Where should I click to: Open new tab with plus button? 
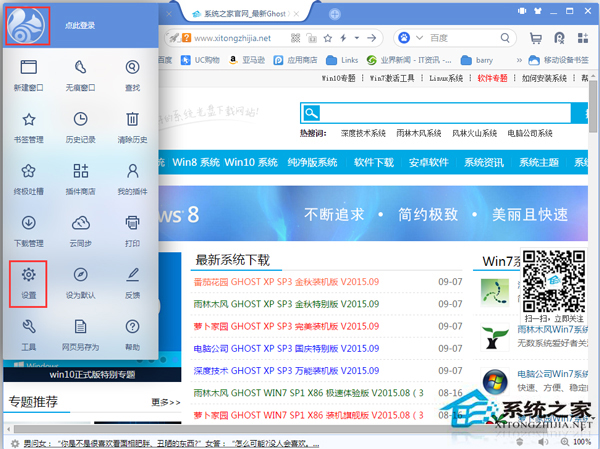point(335,15)
